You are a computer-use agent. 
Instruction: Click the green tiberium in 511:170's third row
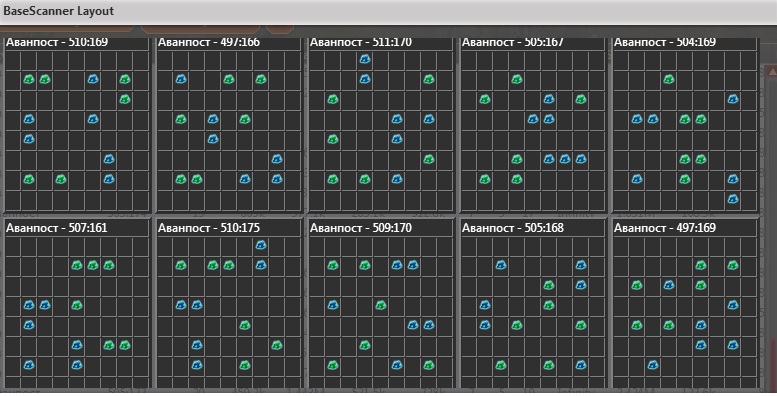(333, 99)
